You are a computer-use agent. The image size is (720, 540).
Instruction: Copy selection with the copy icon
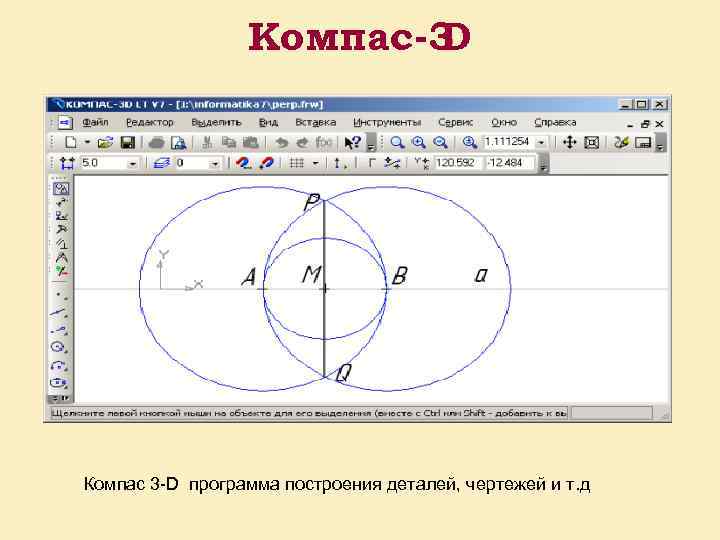point(228,143)
